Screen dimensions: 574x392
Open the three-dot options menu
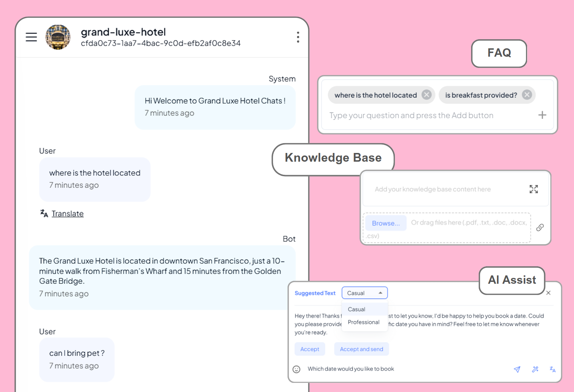point(298,37)
